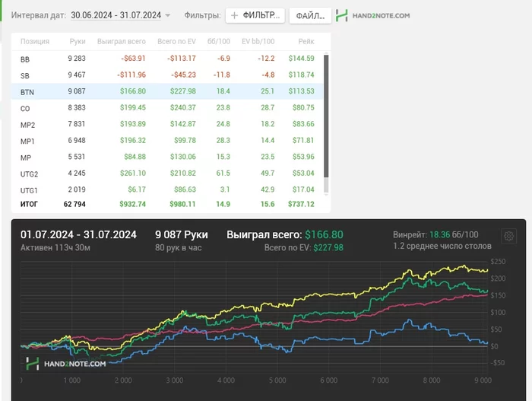Select the SB position row
This screenshot has height=401, width=532.
click(167, 75)
